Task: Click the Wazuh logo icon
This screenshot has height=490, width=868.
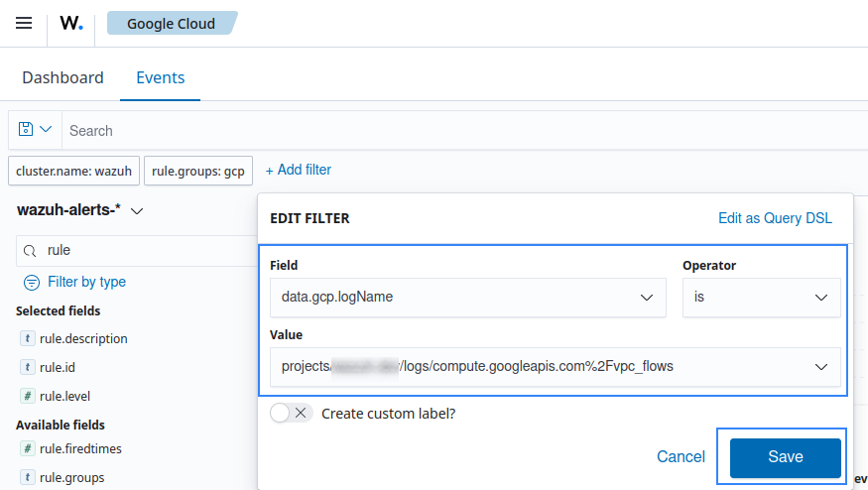Action: pyautogui.click(x=71, y=23)
